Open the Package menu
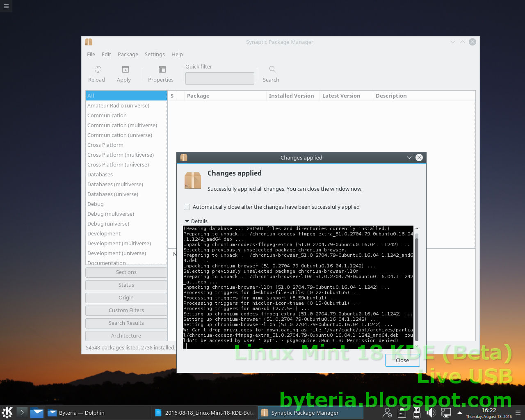The image size is (525, 420). [128, 54]
